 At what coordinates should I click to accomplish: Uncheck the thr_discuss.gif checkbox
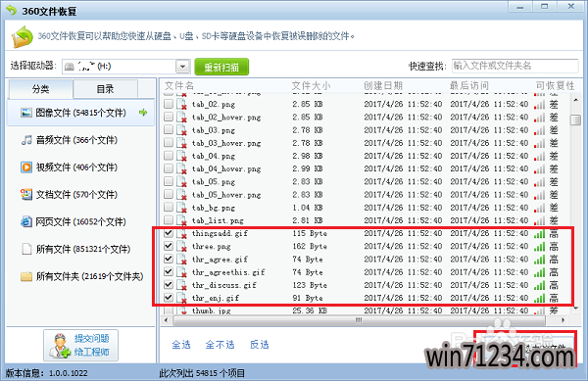[169, 285]
